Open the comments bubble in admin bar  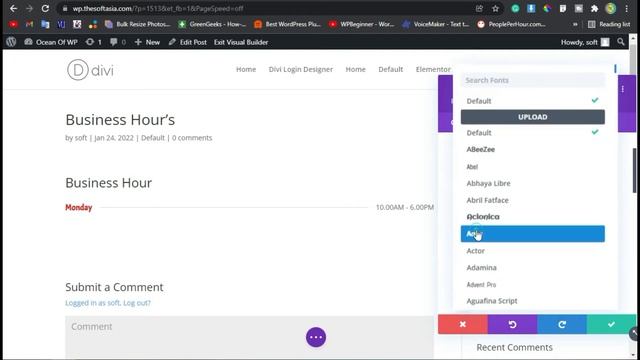[x=118, y=42]
